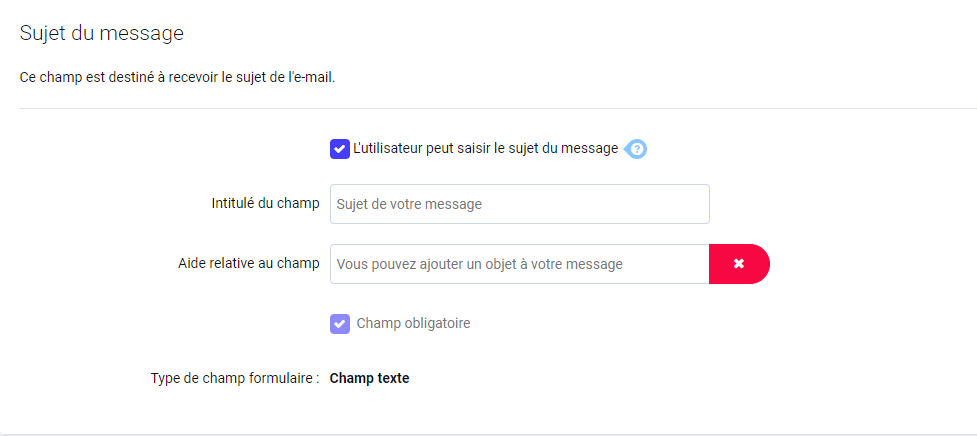
Task: Click the Ce champ est destiné description text
Action: (x=178, y=78)
